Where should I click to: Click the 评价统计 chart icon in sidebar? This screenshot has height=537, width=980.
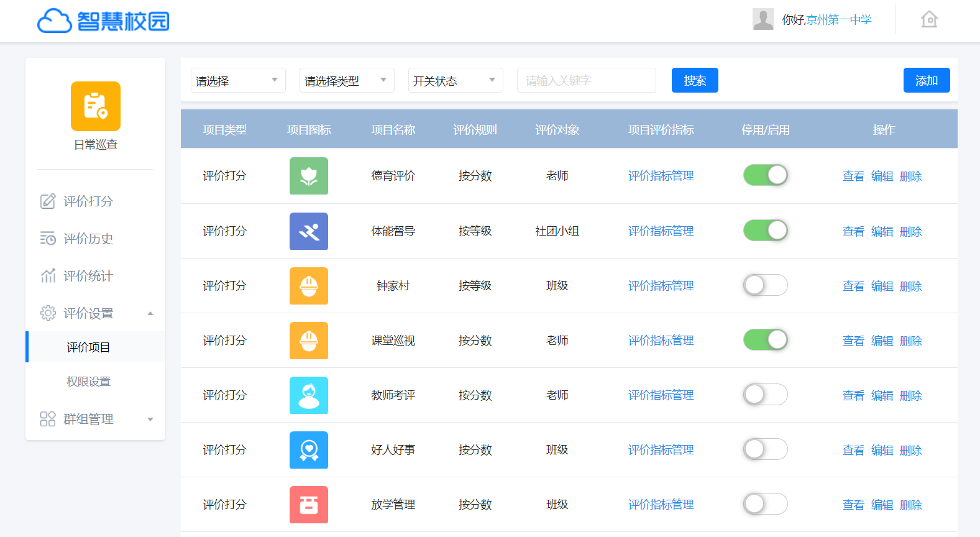tap(48, 276)
